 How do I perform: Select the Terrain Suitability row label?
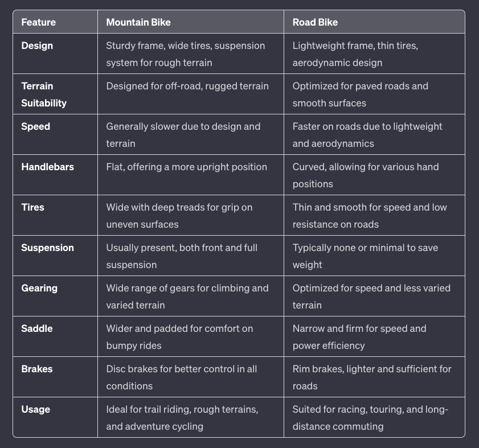pyautogui.click(x=44, y=94)
